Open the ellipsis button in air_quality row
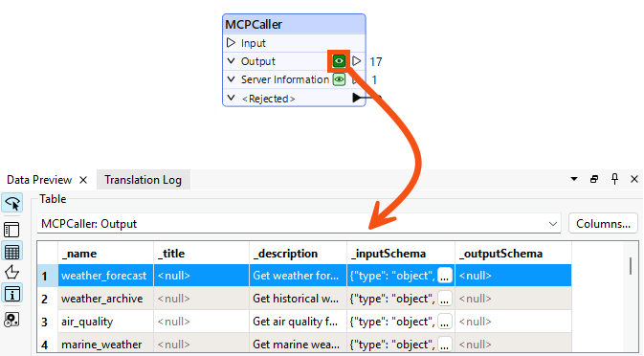This screenshot has height=356, width=644. click(445, 322)
